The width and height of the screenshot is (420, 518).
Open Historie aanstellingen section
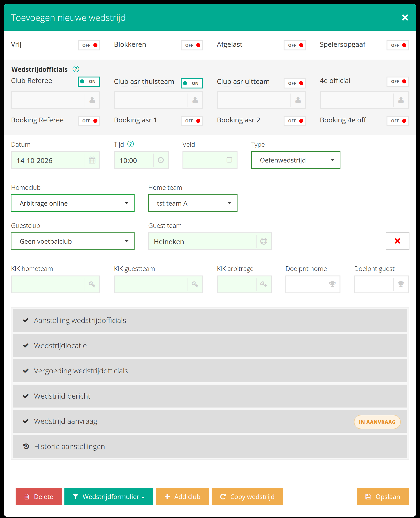click(210, 446)
